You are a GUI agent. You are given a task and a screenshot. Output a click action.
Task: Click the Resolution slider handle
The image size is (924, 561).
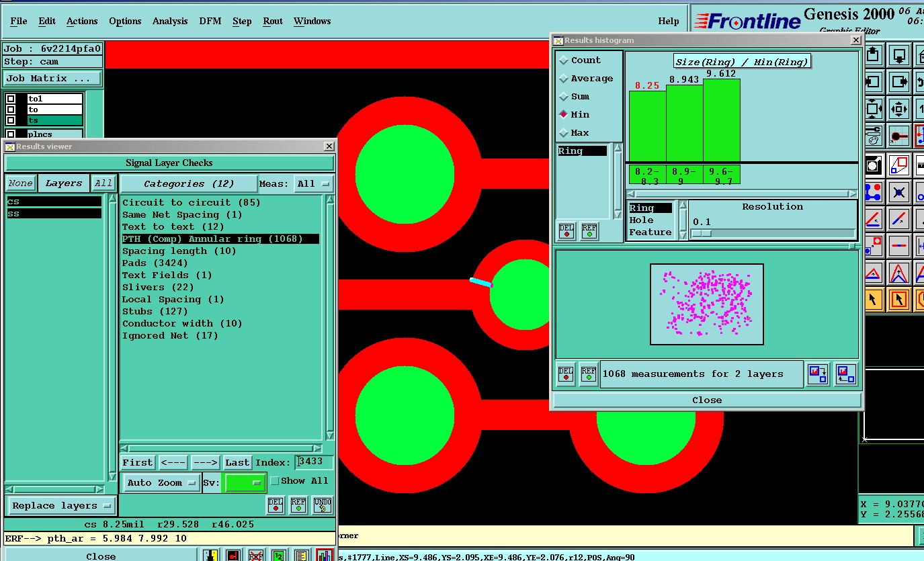point(701,233)
